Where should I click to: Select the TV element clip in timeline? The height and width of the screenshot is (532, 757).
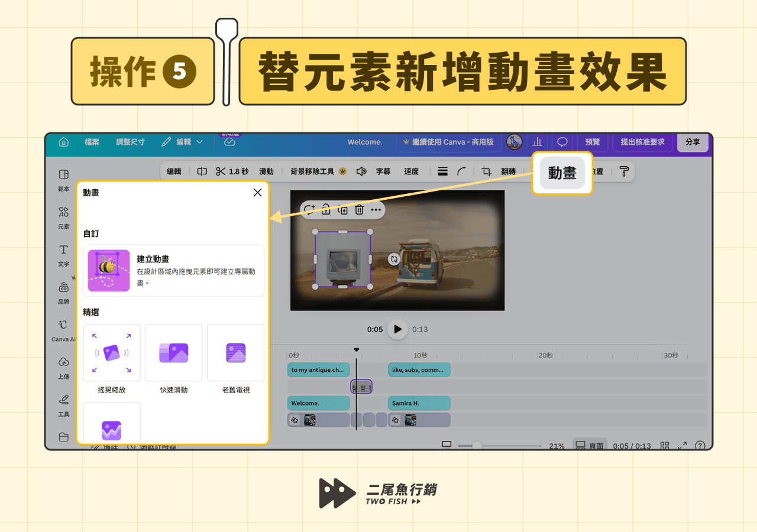pyautogui.click(x=361, y=387)
